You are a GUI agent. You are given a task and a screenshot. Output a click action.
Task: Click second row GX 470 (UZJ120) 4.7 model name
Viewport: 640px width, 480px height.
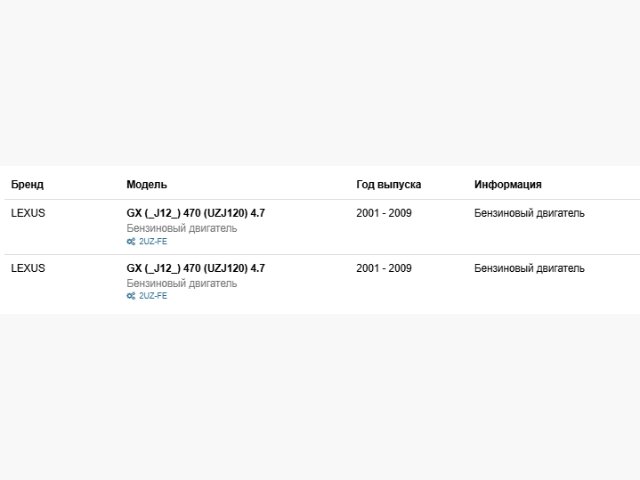coord(196,268)
